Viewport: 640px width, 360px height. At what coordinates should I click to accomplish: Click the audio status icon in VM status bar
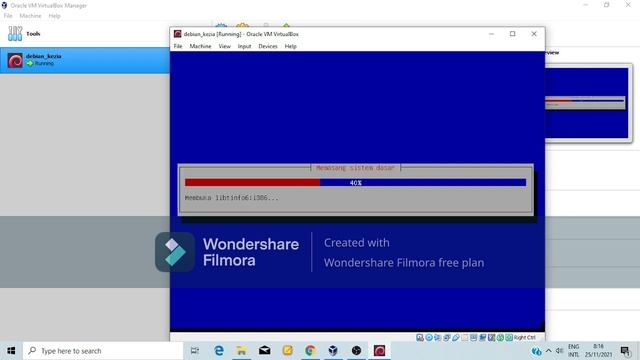tap(437, 338)
